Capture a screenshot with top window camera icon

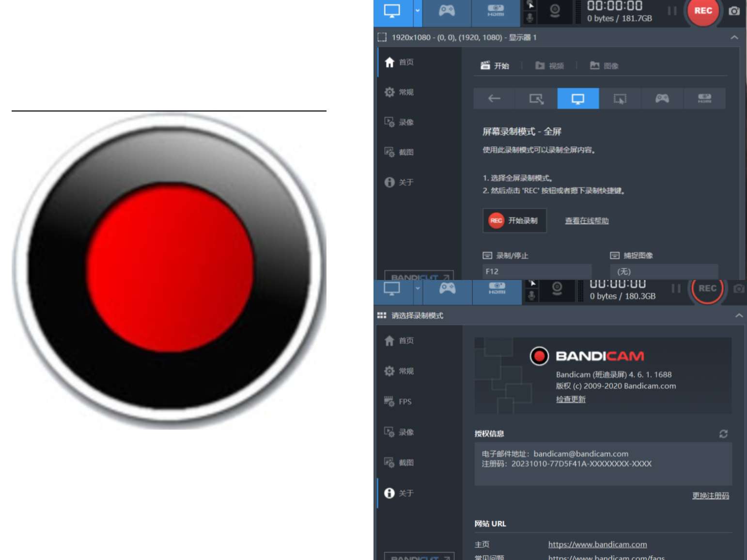coord(734,11)
